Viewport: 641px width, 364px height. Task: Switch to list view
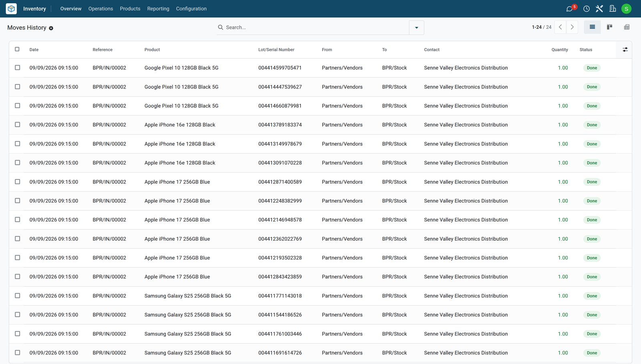pyautogui.click(x=592, y=27)
